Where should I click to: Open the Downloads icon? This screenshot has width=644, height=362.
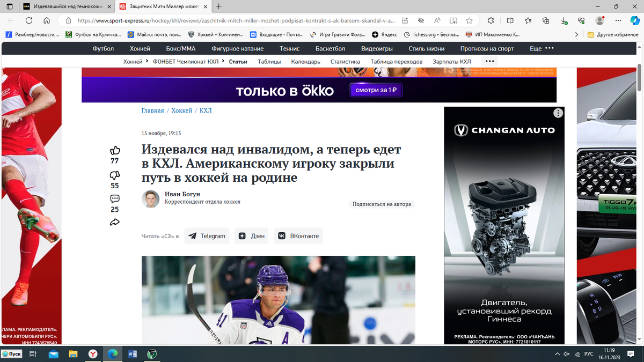point(564,20)
